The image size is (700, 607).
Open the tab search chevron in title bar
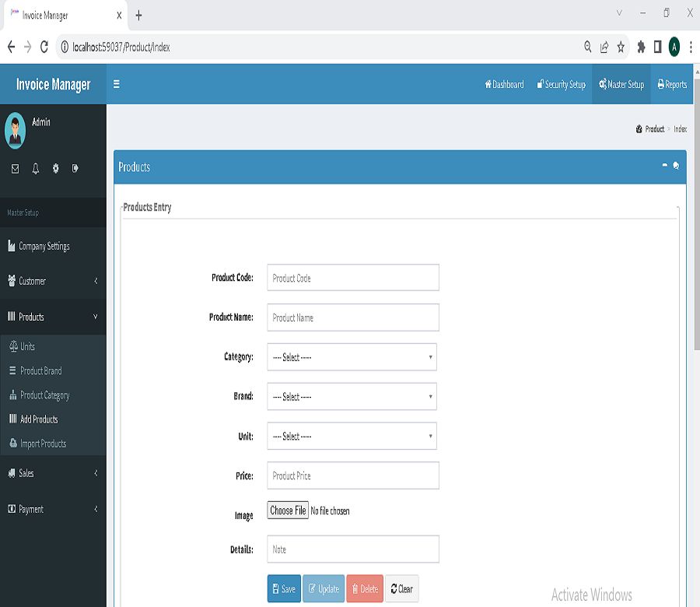(x=619, y=13)
